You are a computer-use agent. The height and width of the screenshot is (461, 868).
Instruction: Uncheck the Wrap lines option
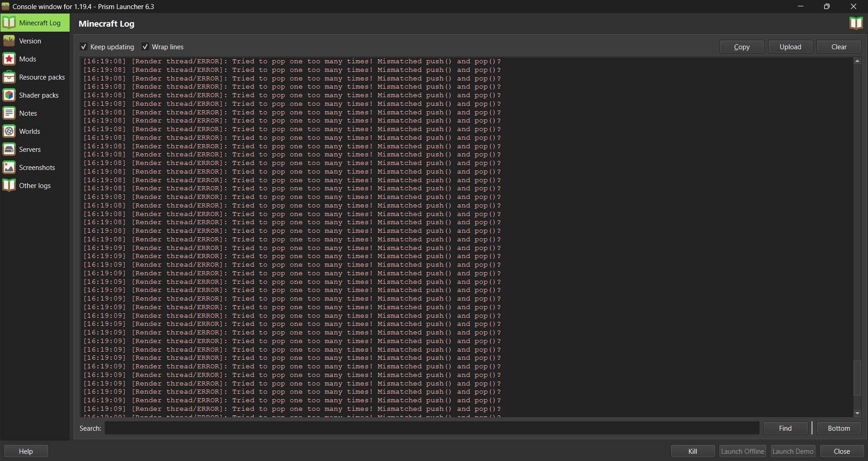(146, 47)
